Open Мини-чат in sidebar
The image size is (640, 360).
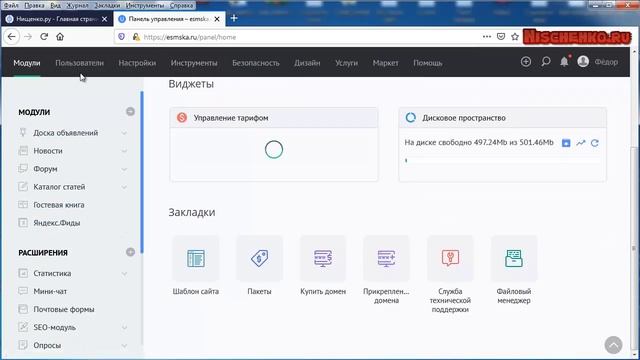tap(50, 291)
